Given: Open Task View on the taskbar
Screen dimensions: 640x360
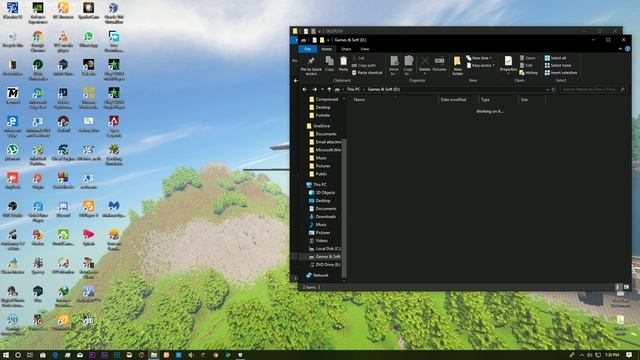Looking at the screenshot, I should 30,355.
